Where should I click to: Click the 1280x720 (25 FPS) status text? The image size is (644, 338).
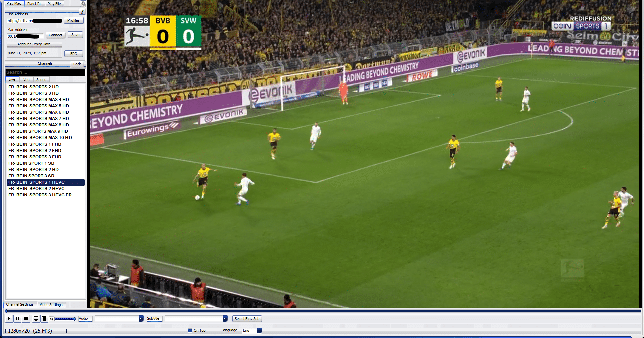coord(30,331)
